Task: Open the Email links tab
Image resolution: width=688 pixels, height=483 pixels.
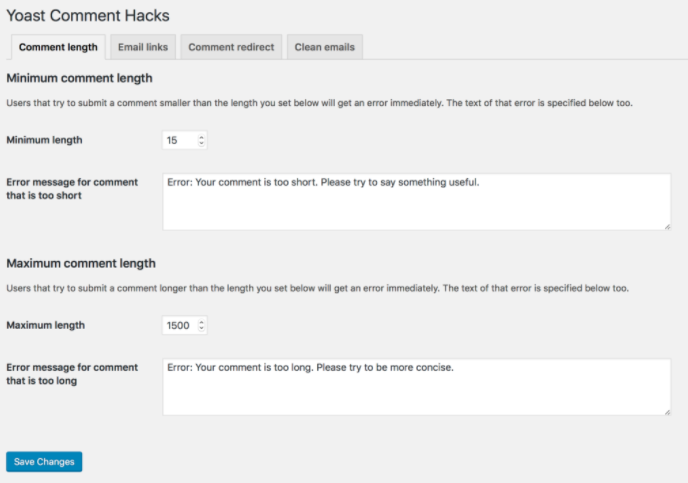Action: (145, 47)
